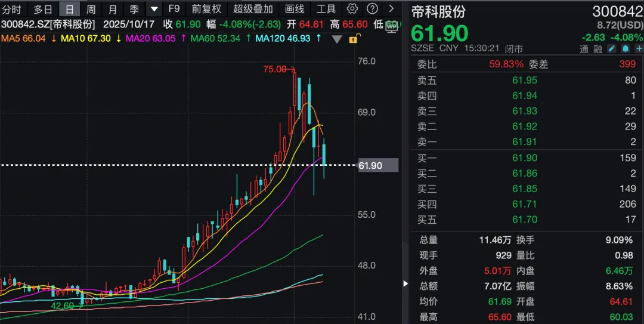Click the pencil edit note icon

tap(612, 49)
